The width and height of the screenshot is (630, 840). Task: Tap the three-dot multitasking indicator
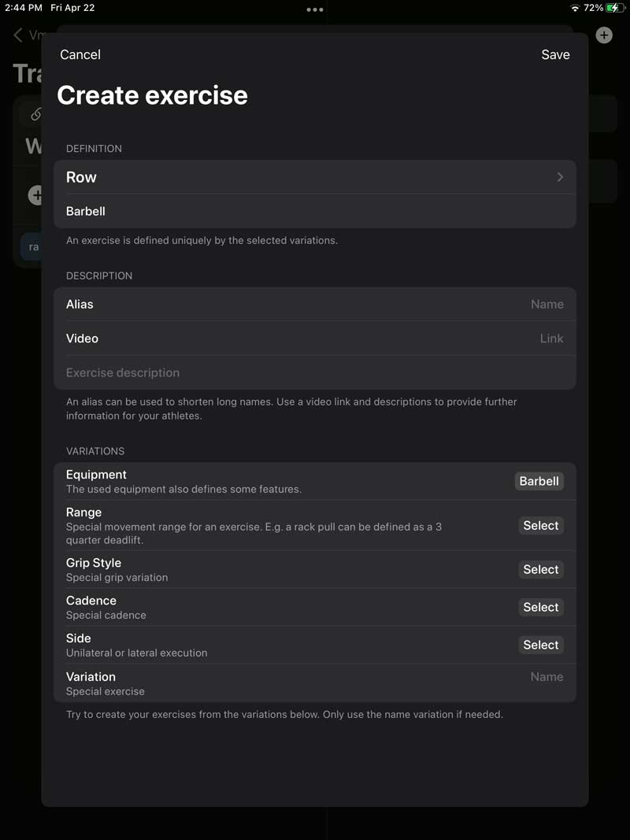[x=314, y=9]
